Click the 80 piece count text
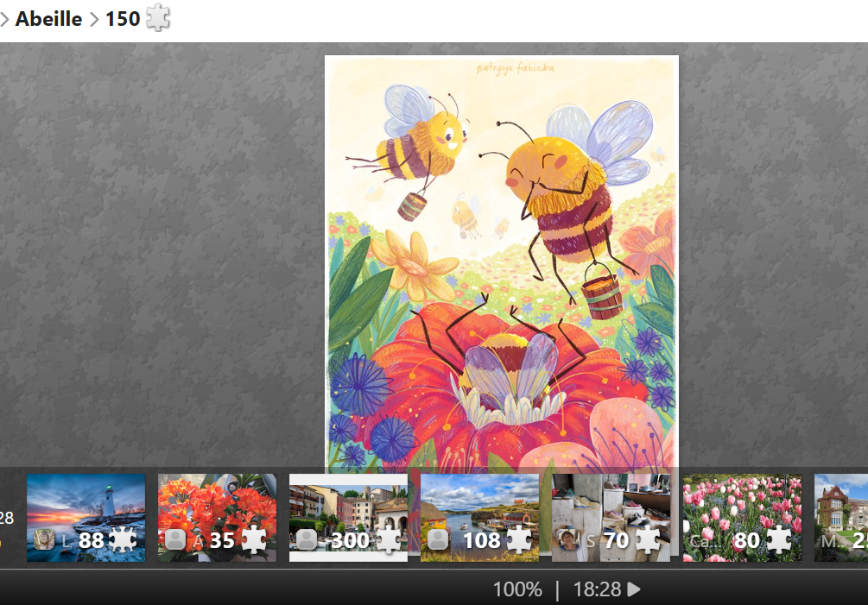The image size is (868, 611). pyautogui.click(x=746, y=541)
